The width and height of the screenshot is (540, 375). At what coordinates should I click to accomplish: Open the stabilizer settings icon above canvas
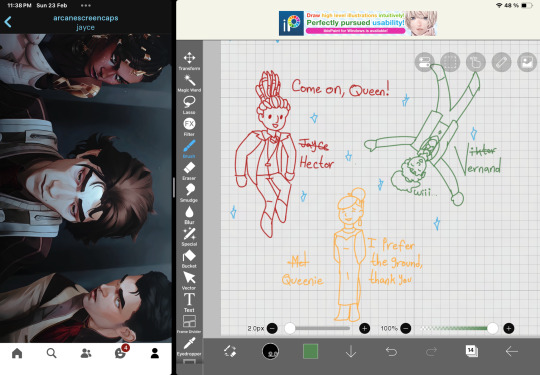click(424, 62)
